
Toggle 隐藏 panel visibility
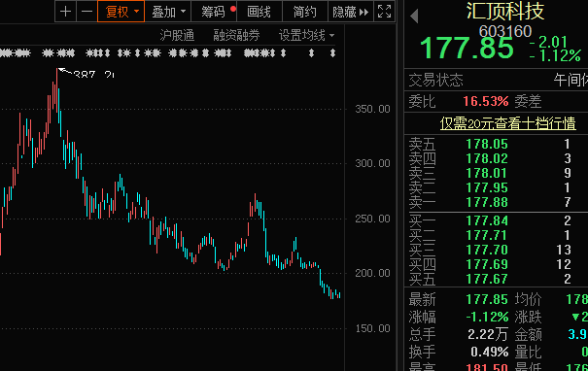[351, 12]
